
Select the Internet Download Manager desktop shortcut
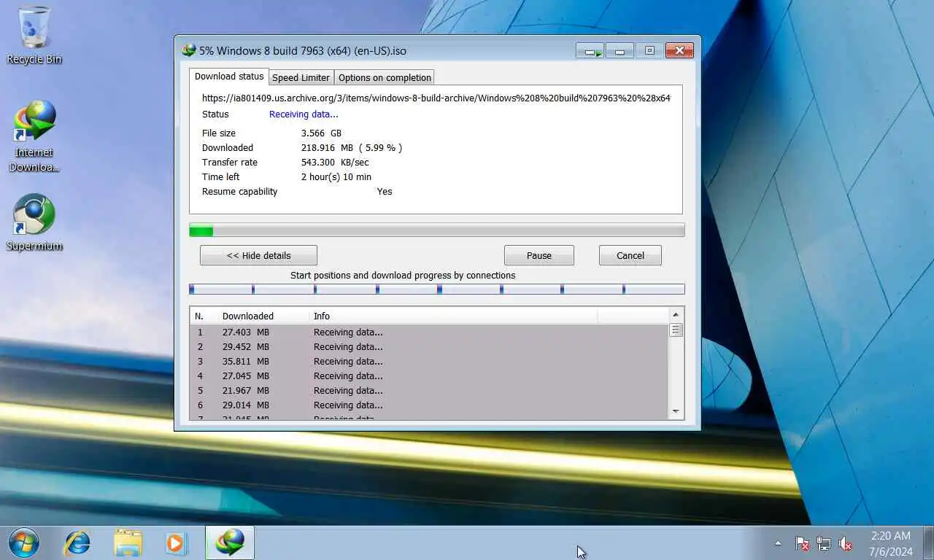[x=34, y=136]
